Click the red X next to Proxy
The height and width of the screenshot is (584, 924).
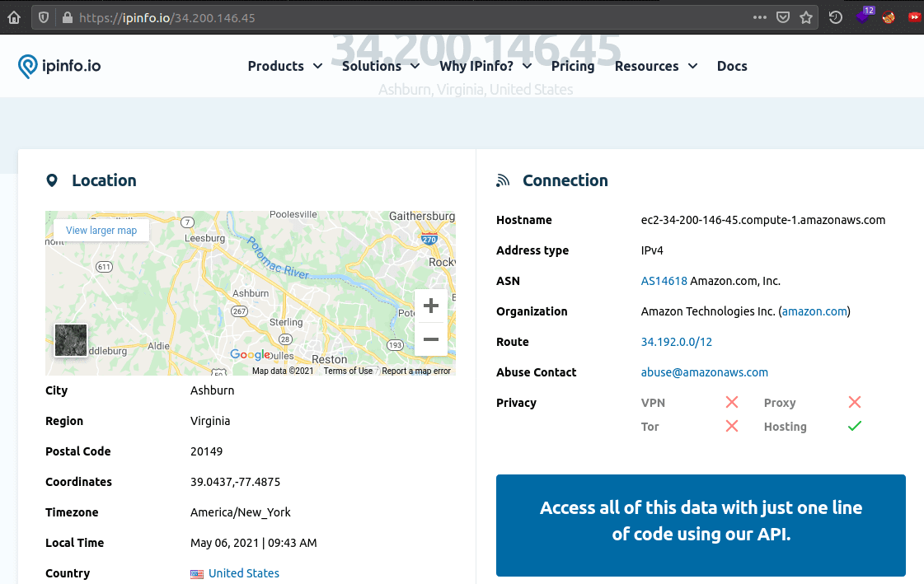click(855, 402)
